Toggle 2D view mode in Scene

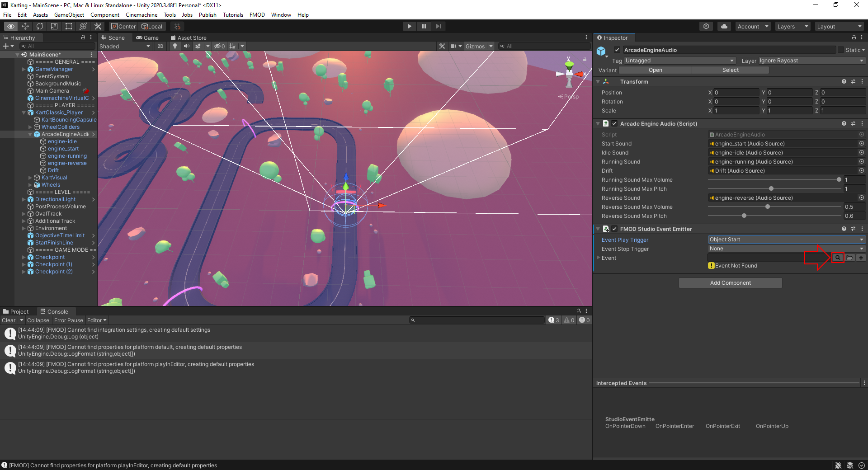click(160, 46)
